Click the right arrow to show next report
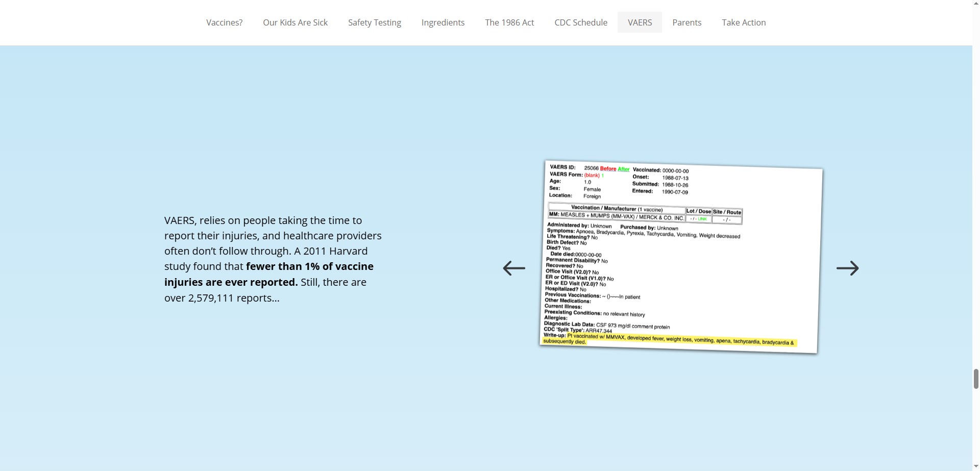Screen dimensions: 980x471 847,268
